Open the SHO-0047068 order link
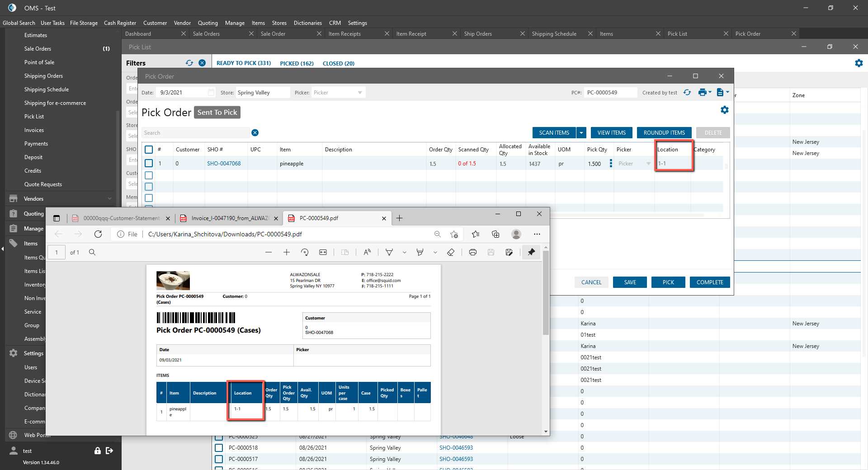Screen dimensions: 868x470 (224, 164)
